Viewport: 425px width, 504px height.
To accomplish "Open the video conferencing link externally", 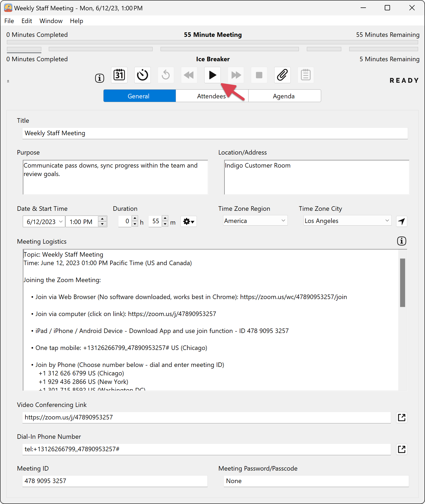I will tap(401, 418).
